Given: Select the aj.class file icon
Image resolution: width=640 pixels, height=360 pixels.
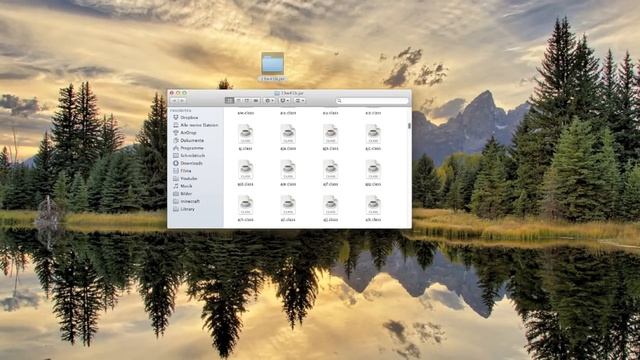Looking at the screenshot, I should (245, 134).
